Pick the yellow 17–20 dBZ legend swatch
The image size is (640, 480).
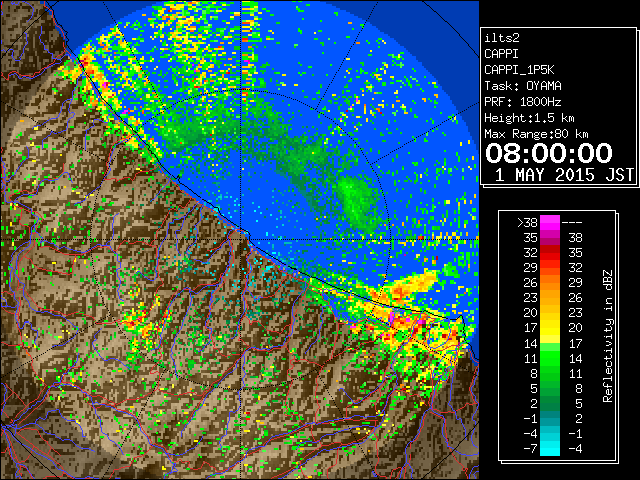[550, 328]
